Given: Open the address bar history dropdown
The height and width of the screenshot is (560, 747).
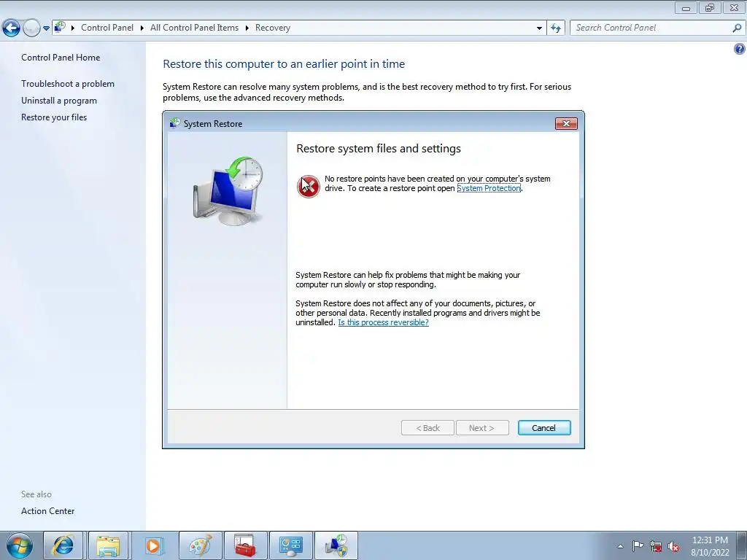Looking at the screenshot, I should point(539,28).
